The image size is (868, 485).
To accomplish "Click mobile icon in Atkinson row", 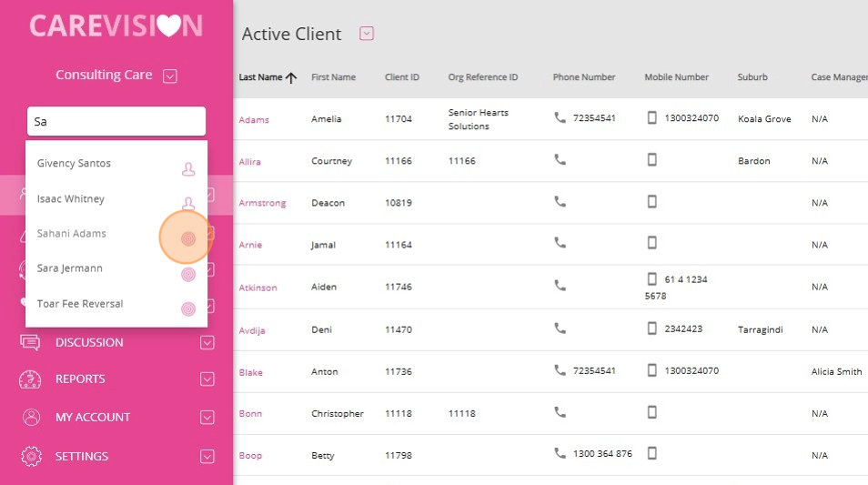I will click(652, 278).
